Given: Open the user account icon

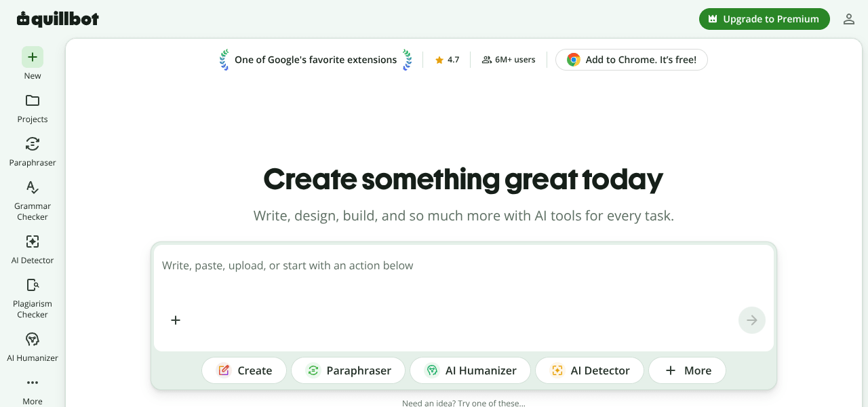Looking at the screenshot, I should 849,19.
